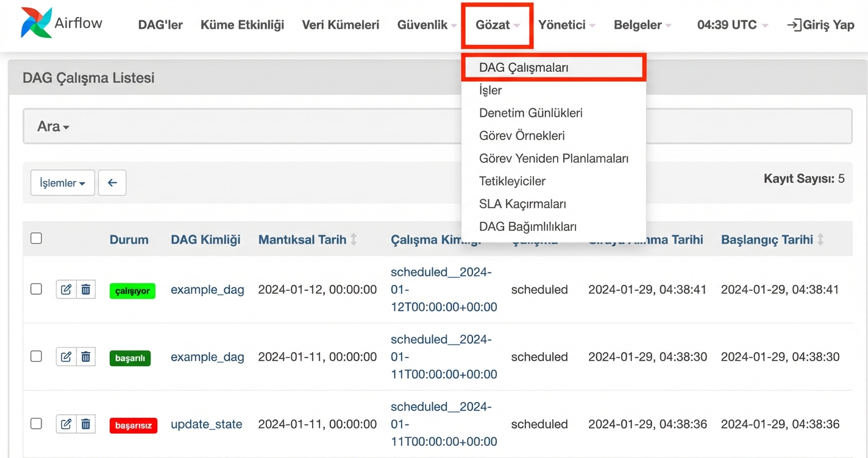Click trash icon for running example_dag row
The width and height of the screenshot is (868, 458).
(x=86, y=289)
